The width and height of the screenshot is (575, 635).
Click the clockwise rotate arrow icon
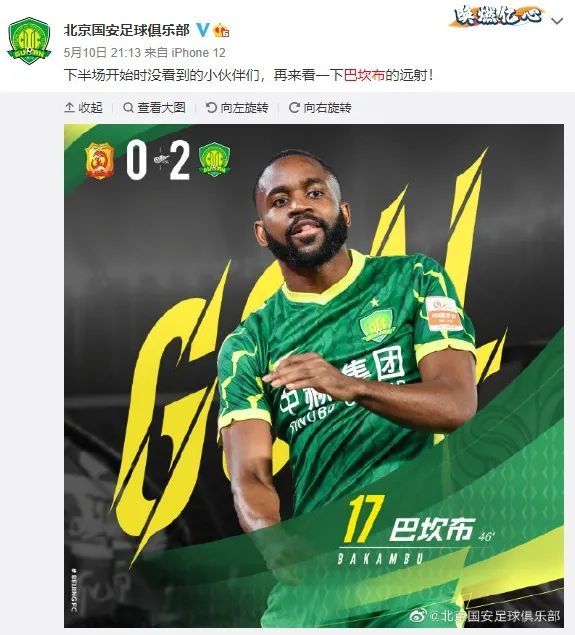tap(294, 107)
